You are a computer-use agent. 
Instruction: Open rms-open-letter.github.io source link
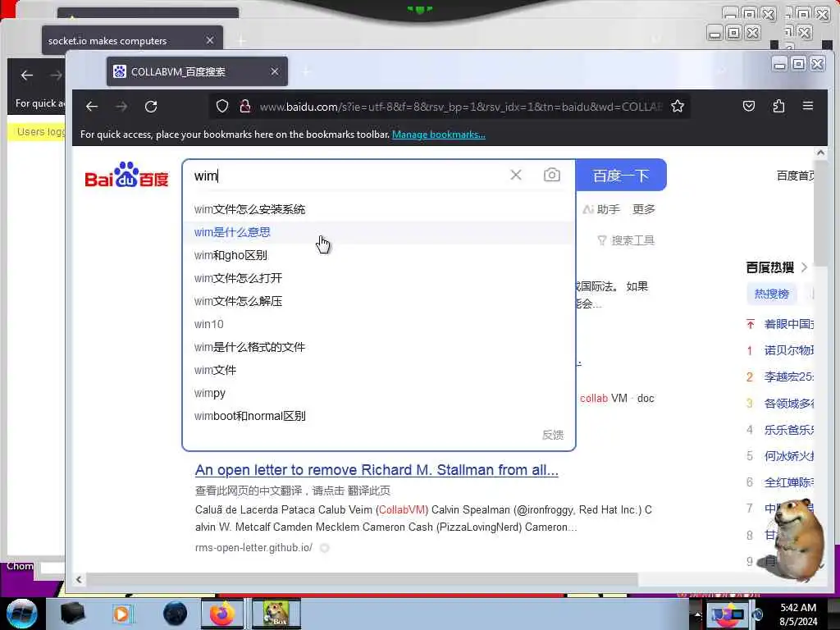click(x=254, y=547)
